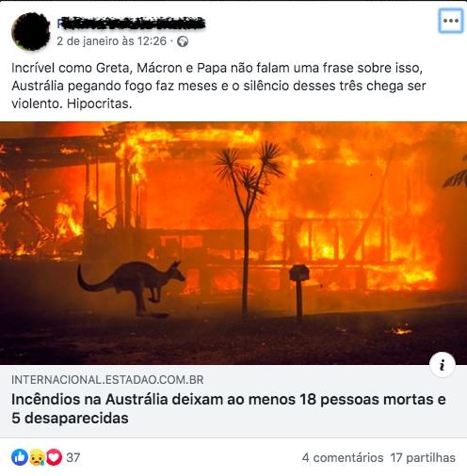Click the link info 'i' icon
Image resolution: width=467 pixels, height=476 pixels.
click(x=443, y=365)
